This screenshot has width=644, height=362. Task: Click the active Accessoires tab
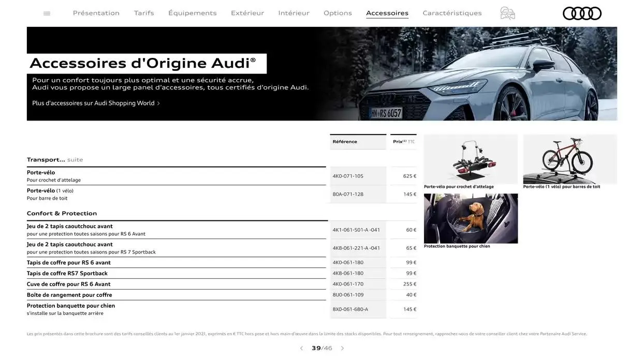[x=387, y=12]
